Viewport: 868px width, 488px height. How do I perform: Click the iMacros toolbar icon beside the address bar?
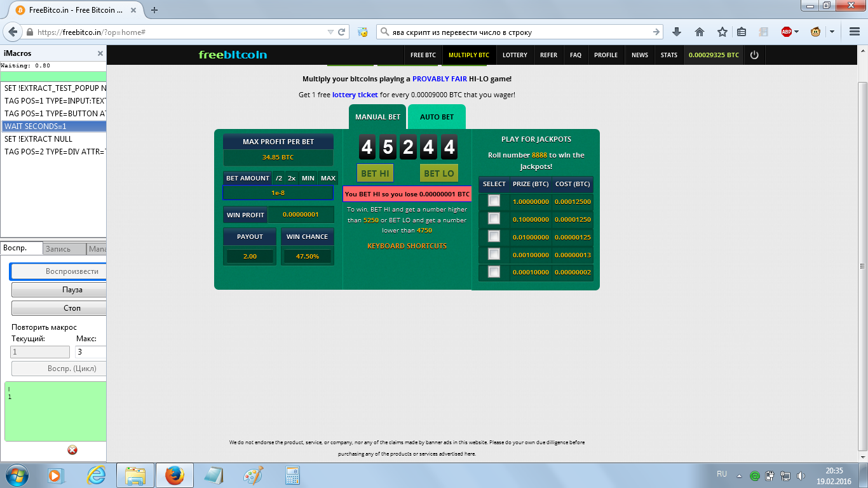pyautogui.click(x=363, y=32)
